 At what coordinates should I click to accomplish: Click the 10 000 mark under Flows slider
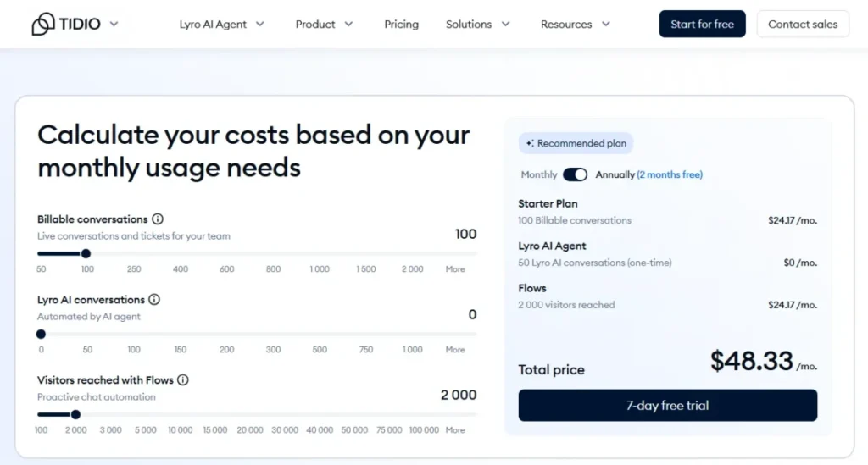(x=181, y=430)
